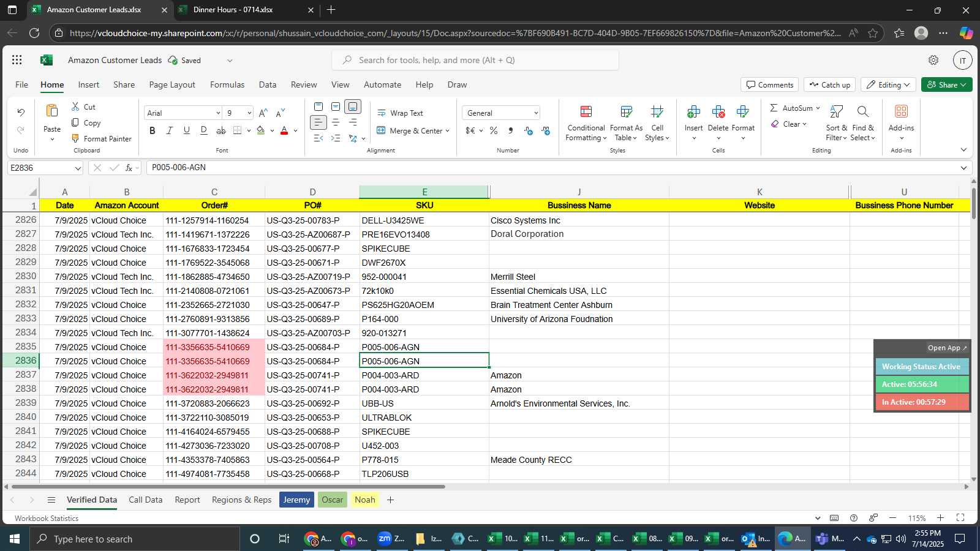Screen dimensions: 980x551
Task: Open the font size dropdown
Action: pos(249,113)
